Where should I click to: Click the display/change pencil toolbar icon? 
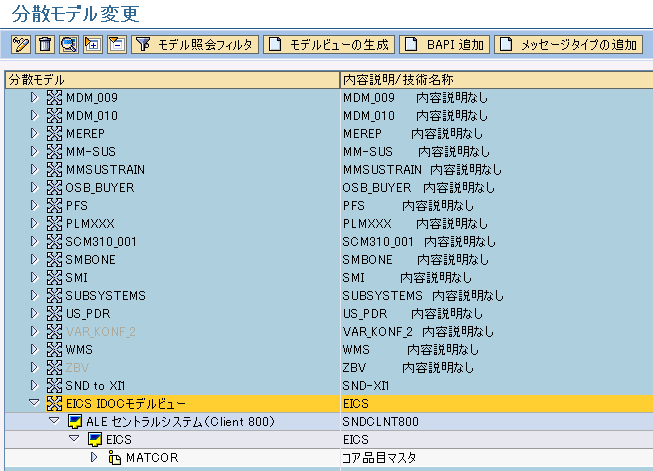coord(20,45)
